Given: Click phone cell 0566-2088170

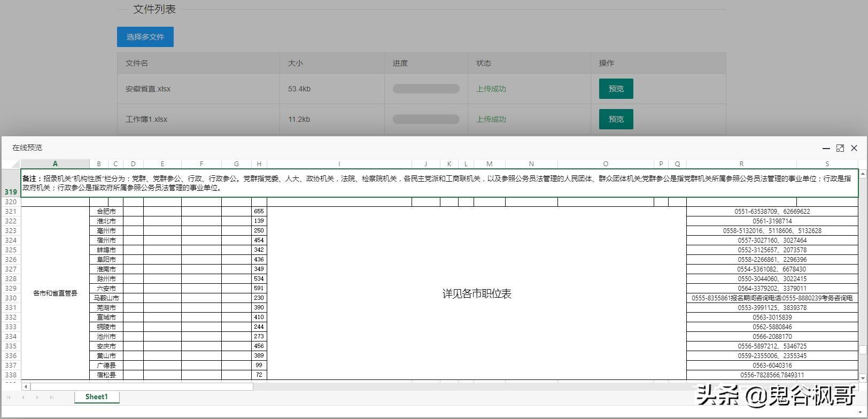Looking at the screenshot, I should pos(772,337).
